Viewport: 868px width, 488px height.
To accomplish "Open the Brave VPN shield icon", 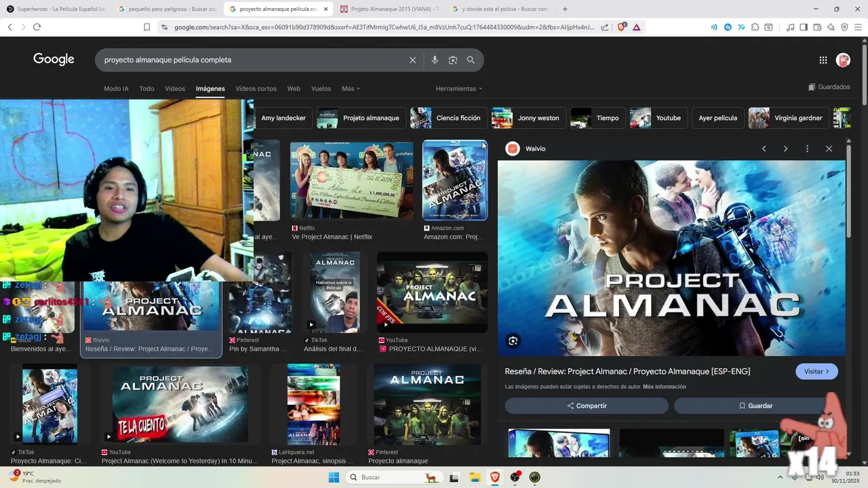I will point(844,27).
